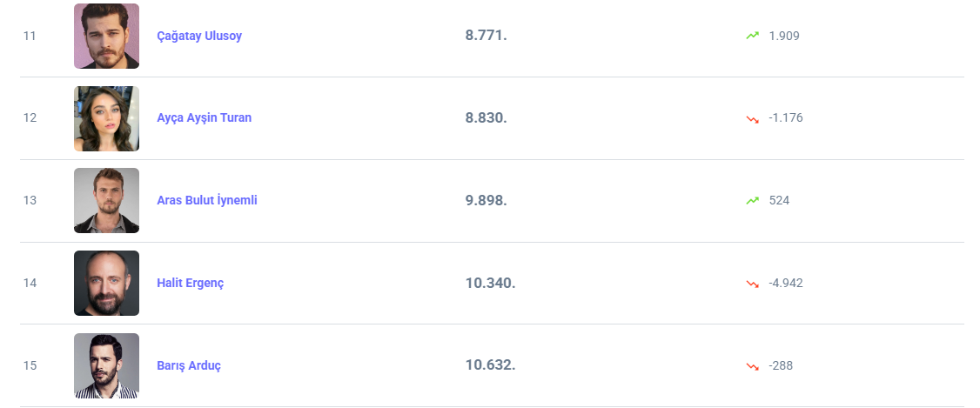Click Ayça Ayşin Turan's profile photo
This screenshot has height=408, width=980.
coord(106,118)
